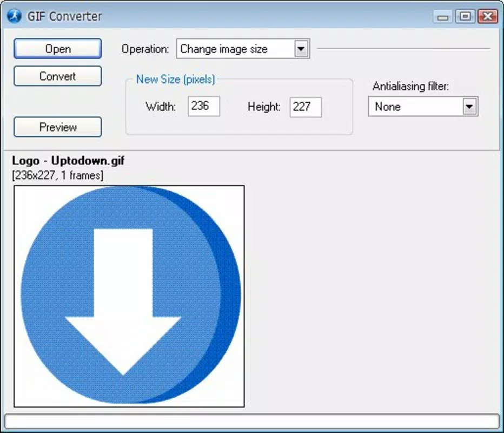Click the 'Antialiasing filter:' label
The width and height of the screenshot is (504, 433).
pyautogui.click(x=411, y=86)
